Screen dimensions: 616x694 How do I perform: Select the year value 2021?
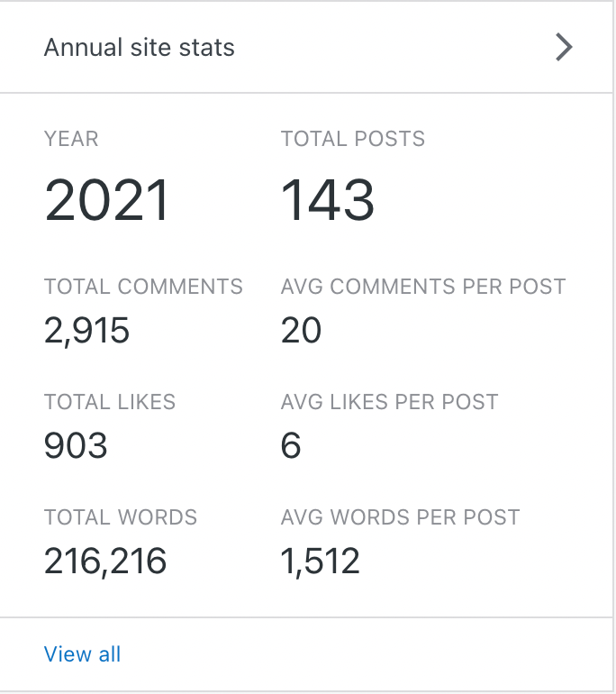tap(106, 199)
